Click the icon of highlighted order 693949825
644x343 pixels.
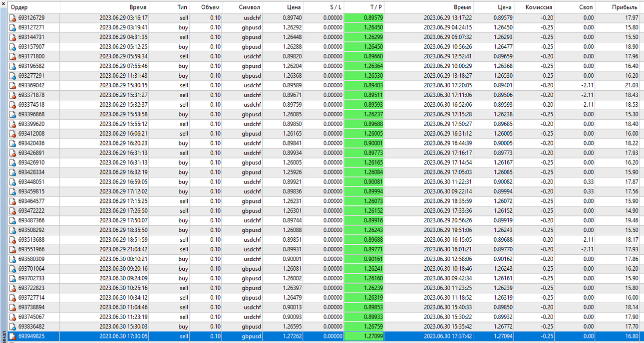point(13,337)
